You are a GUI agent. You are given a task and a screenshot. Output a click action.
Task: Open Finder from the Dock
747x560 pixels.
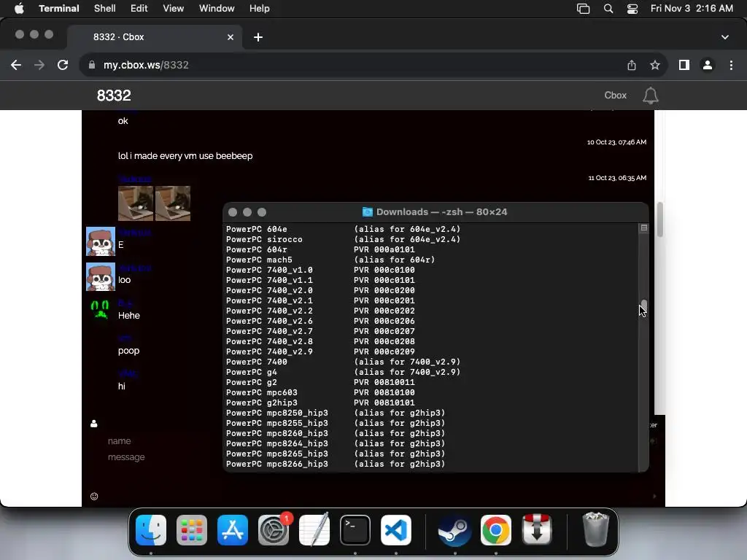click(x=151, y=530)
